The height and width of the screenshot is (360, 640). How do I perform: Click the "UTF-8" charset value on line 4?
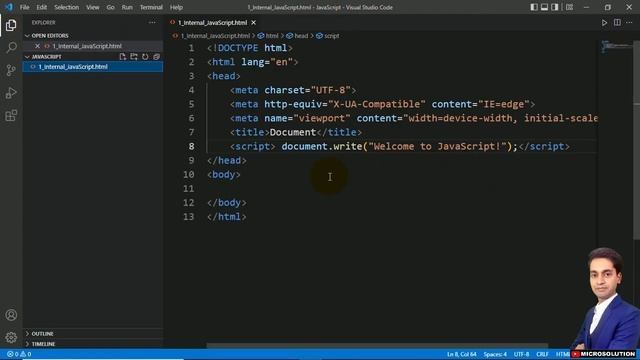click(x=331, y=90)
